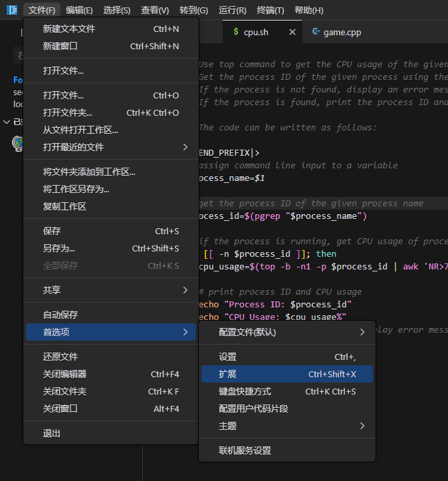Choose 复制工作区 menu item
The image size is (448, 481).
tap(111, 206)
